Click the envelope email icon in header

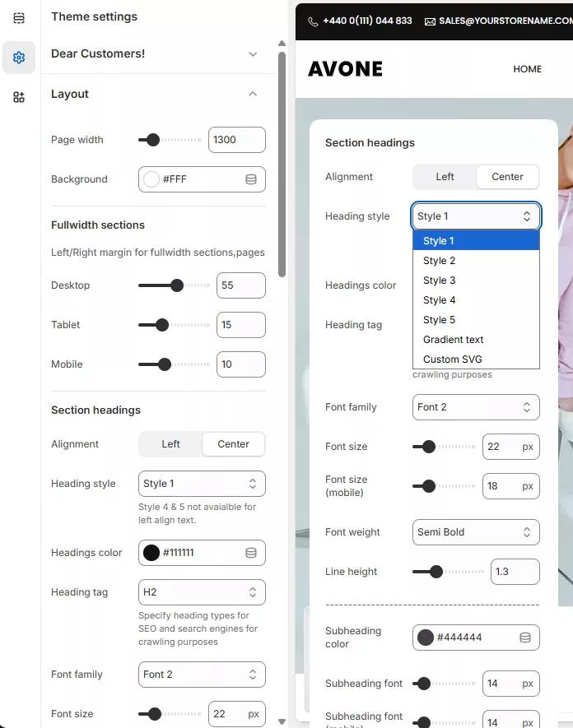430,21
